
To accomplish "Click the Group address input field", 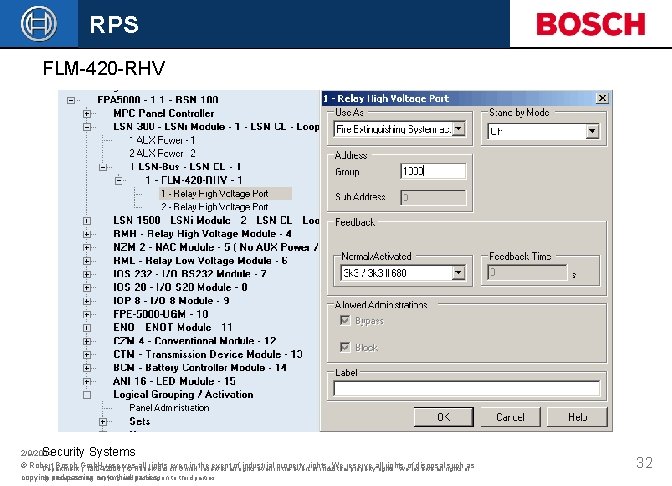I will click(433, 171).
